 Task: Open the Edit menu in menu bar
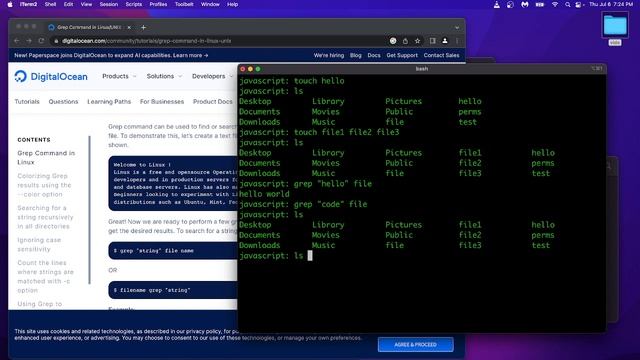coord(68,4)
